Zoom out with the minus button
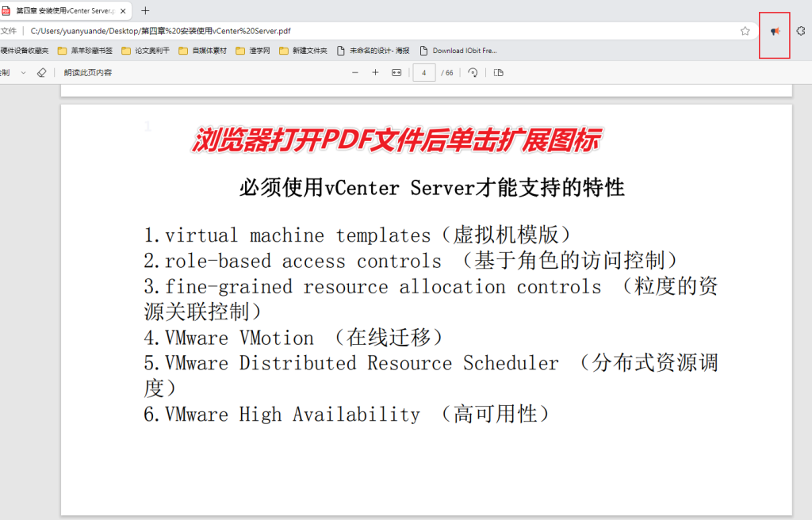Screen dimensions: 812x520 pyautogui.click(x=354, y=72)
